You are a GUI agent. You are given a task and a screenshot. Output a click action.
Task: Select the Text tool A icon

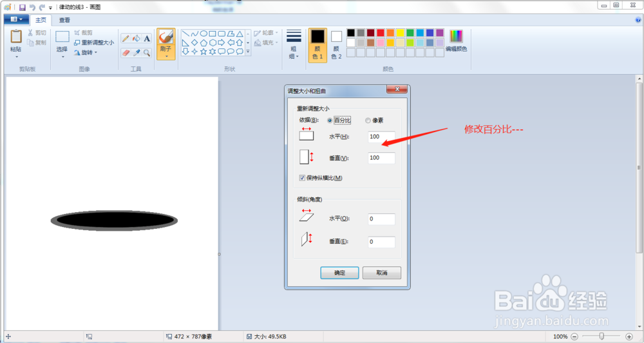147,38
